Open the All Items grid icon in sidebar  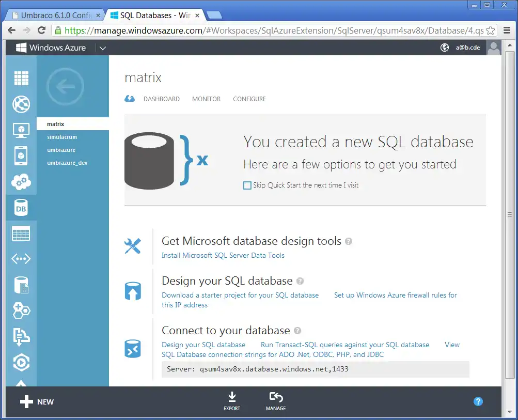(21, 79)
